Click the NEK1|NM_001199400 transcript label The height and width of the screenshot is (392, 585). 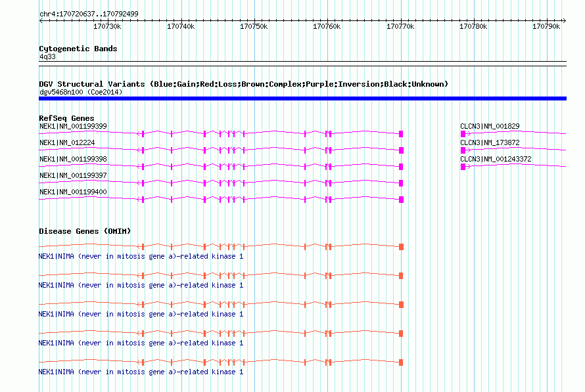click(73, 192)
